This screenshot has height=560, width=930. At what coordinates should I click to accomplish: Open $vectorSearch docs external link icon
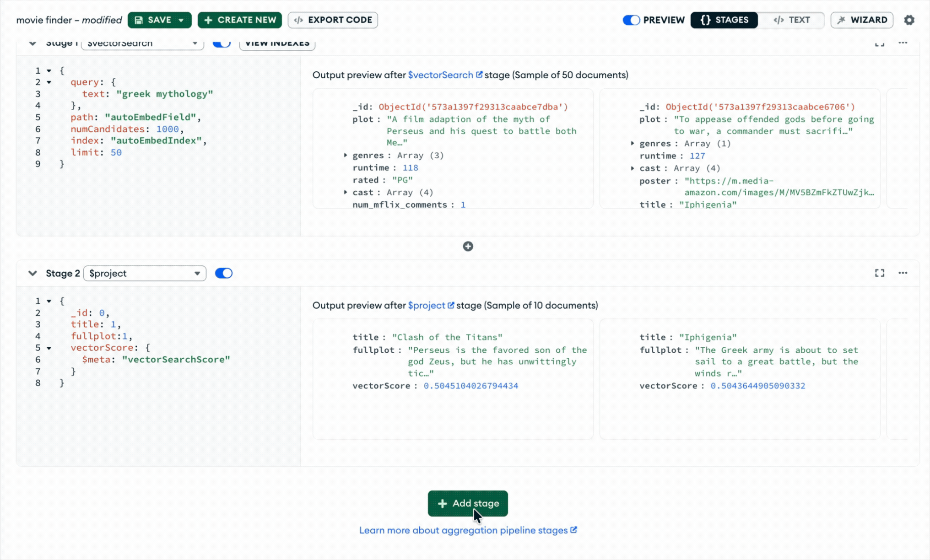[x=479, y=75]
